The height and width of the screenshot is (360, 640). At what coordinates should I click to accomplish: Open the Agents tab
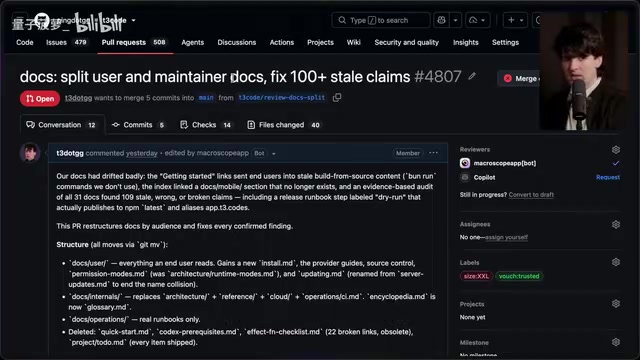coord(193,42)
